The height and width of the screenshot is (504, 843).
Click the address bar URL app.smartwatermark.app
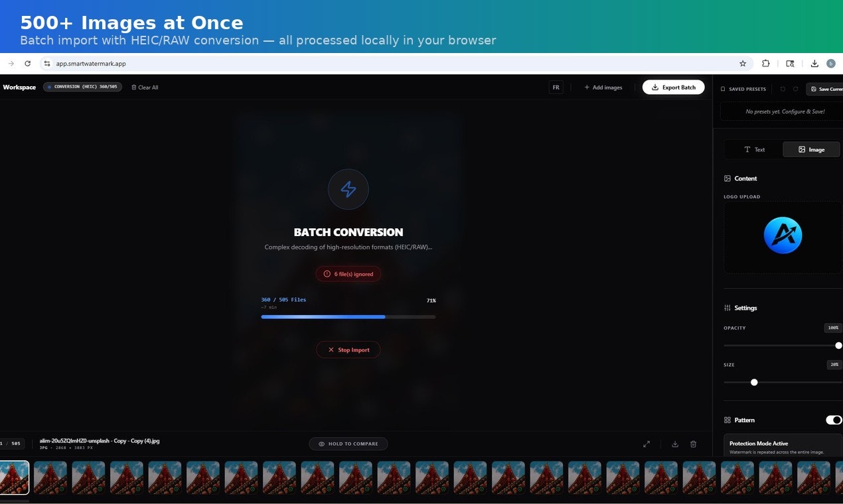coord(91,64)
